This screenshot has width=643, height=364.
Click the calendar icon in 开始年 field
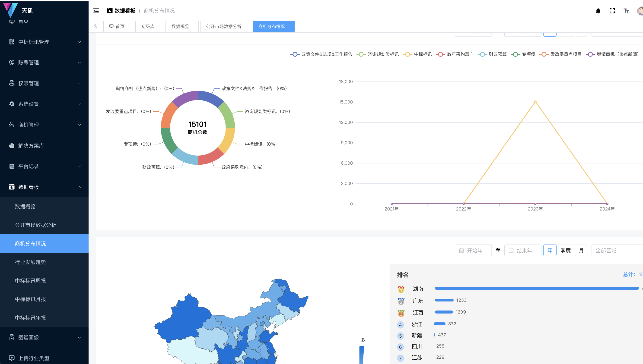click(462, 251)
